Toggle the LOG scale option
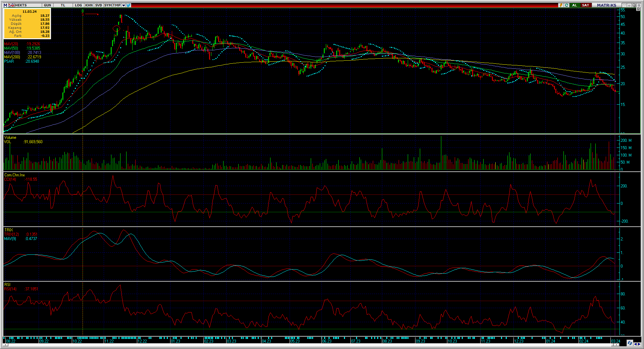 (78, 5)
